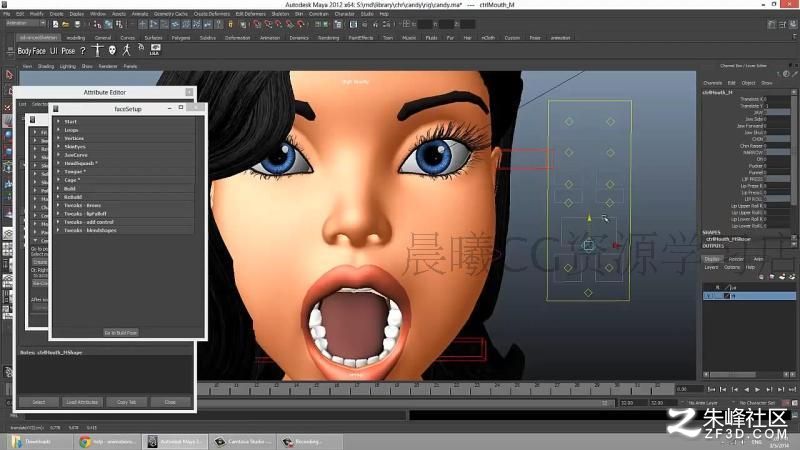Click the UI shelf button
The height and width of the screenshot is (450, 800).
[x=54, y=51]
